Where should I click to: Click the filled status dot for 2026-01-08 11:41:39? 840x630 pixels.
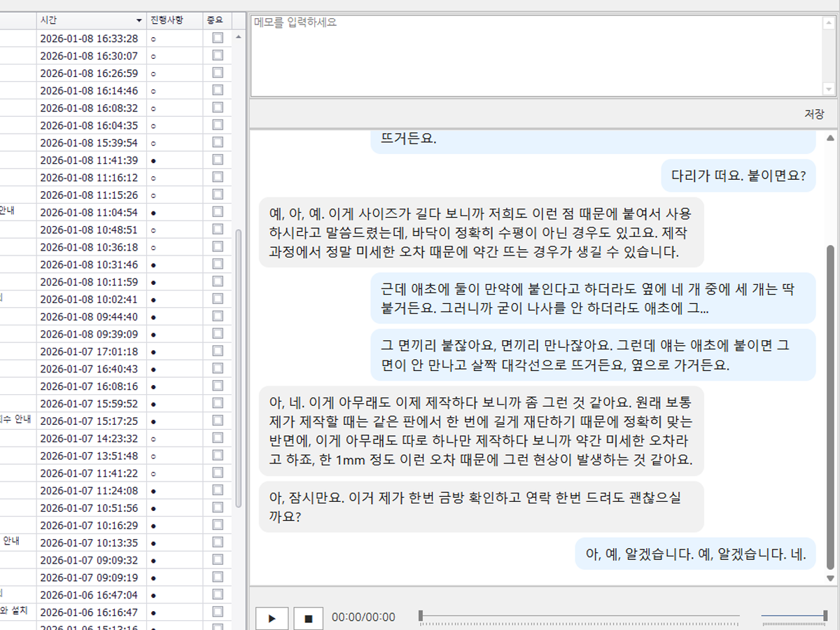153,160
